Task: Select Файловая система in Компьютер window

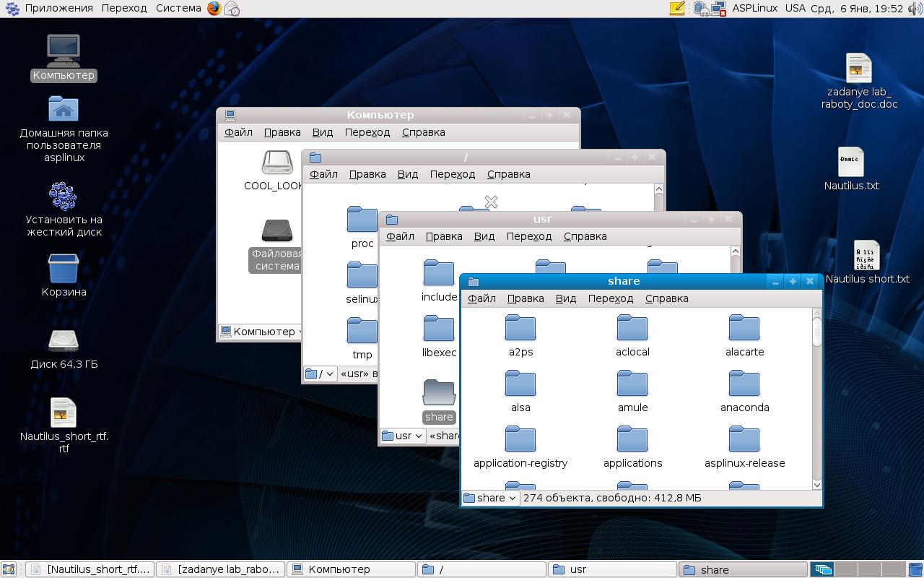Action: [x=276, y=246]
